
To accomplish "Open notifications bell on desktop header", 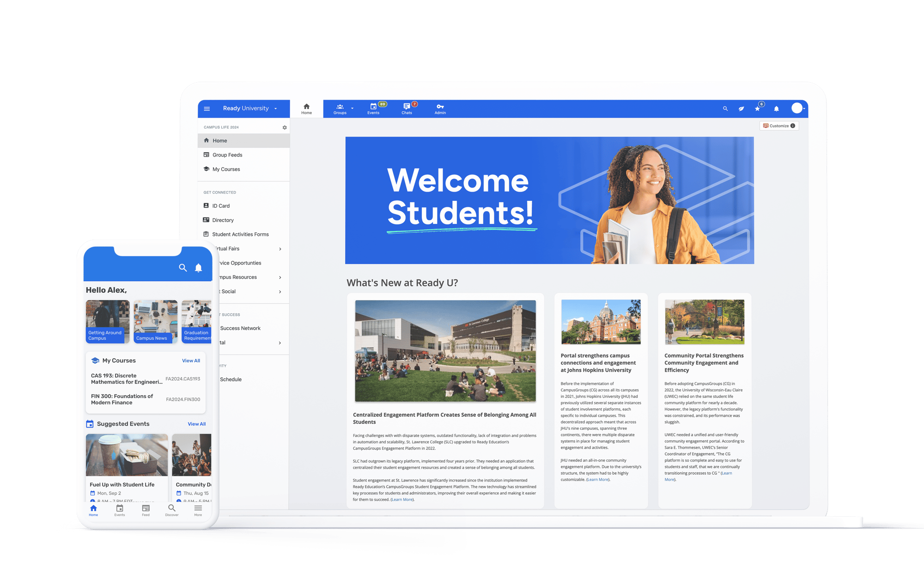I will pyautogui.click(x=777, y=109).
